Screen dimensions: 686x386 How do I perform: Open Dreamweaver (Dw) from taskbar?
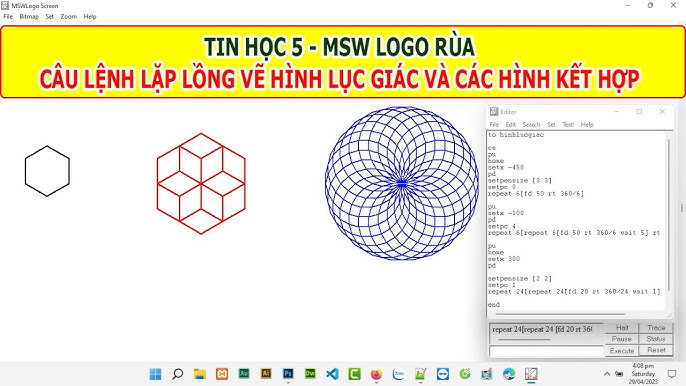[310, 374]
